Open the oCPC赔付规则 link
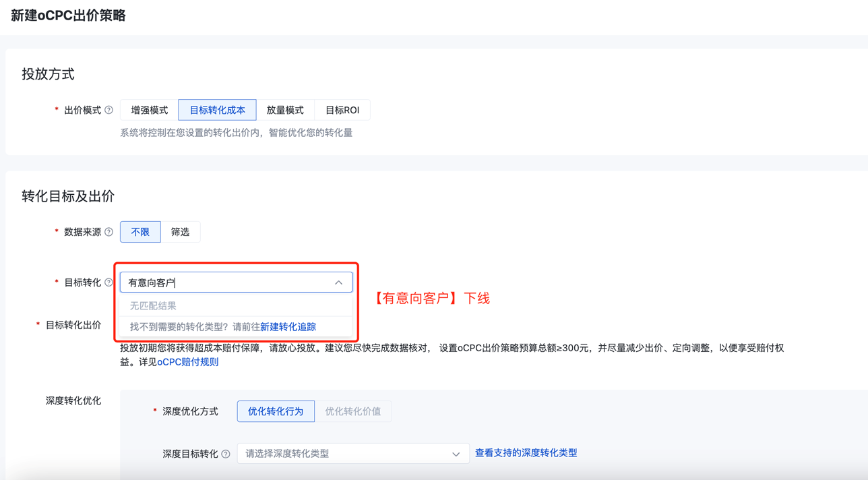This screenshot has width=868, height=480. click(x=188, y=362)
